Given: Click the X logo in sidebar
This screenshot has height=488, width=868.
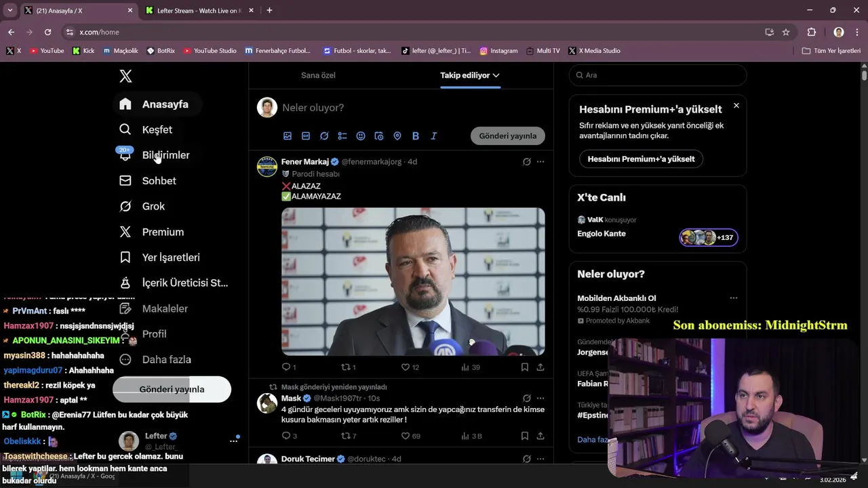Looking at the screenshot, I should [x=125, y=76].
